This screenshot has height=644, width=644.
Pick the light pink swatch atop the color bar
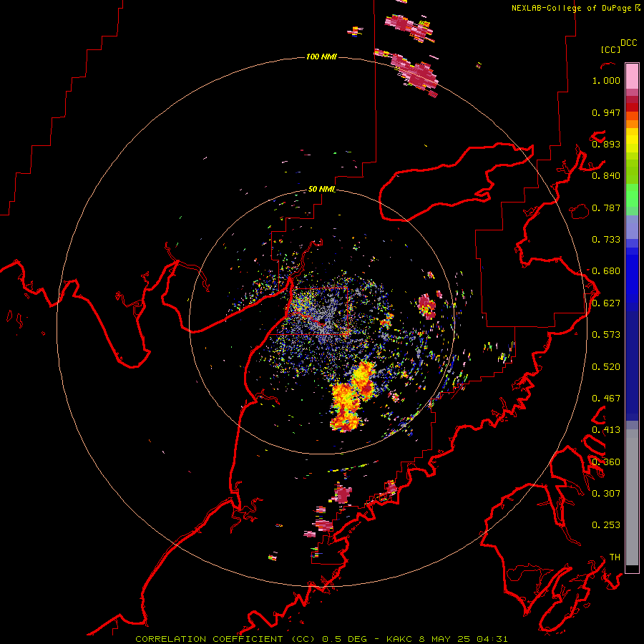[632, 77]
